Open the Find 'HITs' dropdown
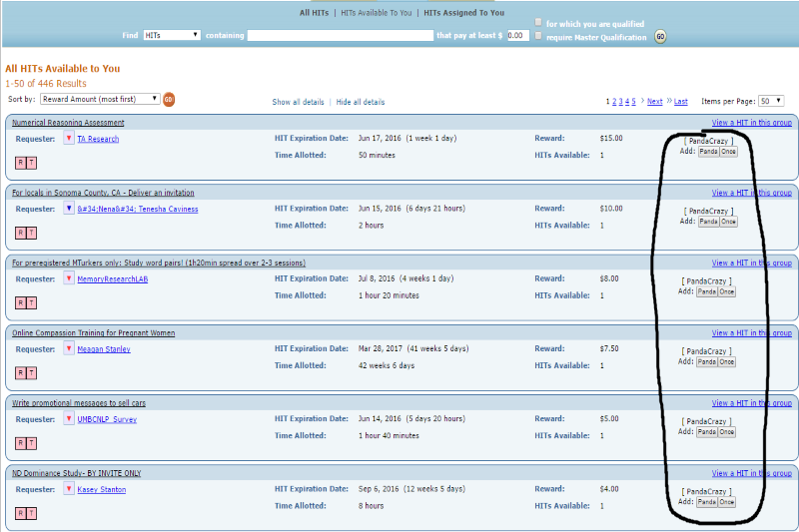 [171, 35]
